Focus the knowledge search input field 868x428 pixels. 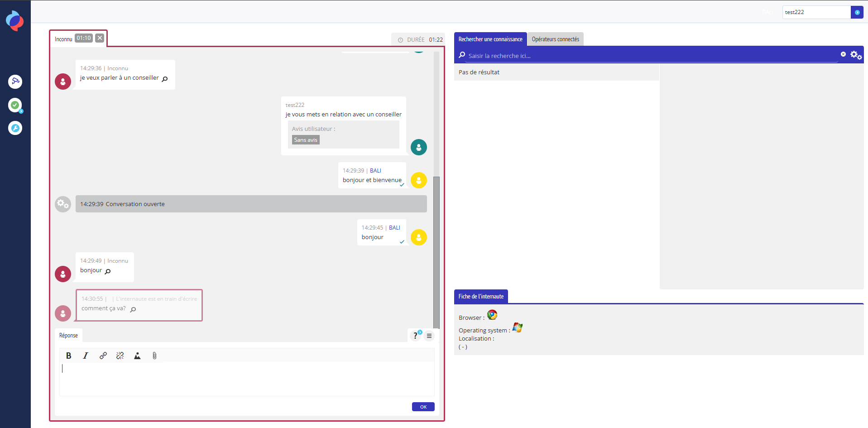coord(652,56)
